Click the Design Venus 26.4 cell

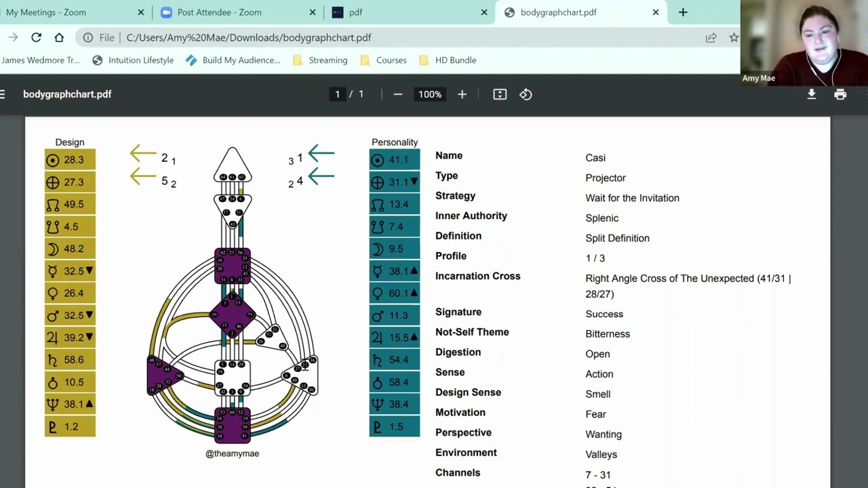(70, 293)
